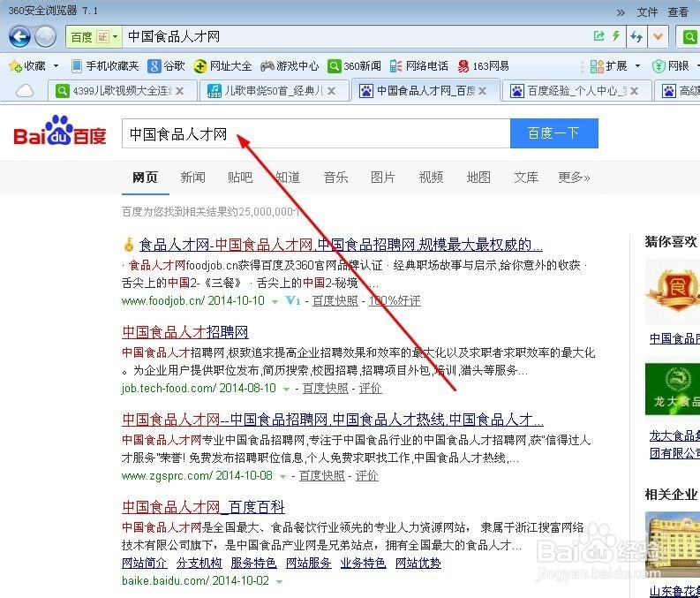
Task: Click the V1 credibility badge on foodjob result
Action: 293,300
